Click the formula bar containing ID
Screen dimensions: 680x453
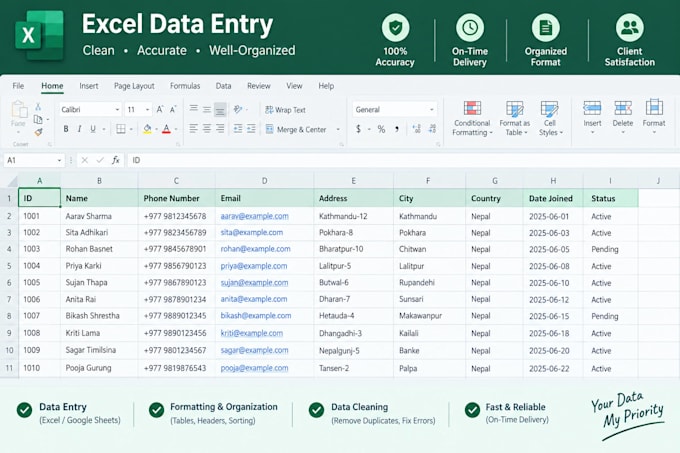(403, 160)
